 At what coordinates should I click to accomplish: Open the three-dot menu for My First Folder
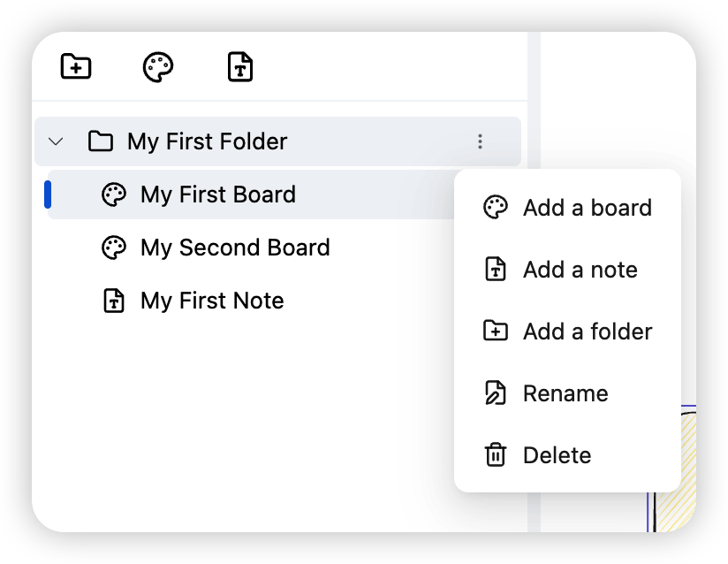point(480,141)
